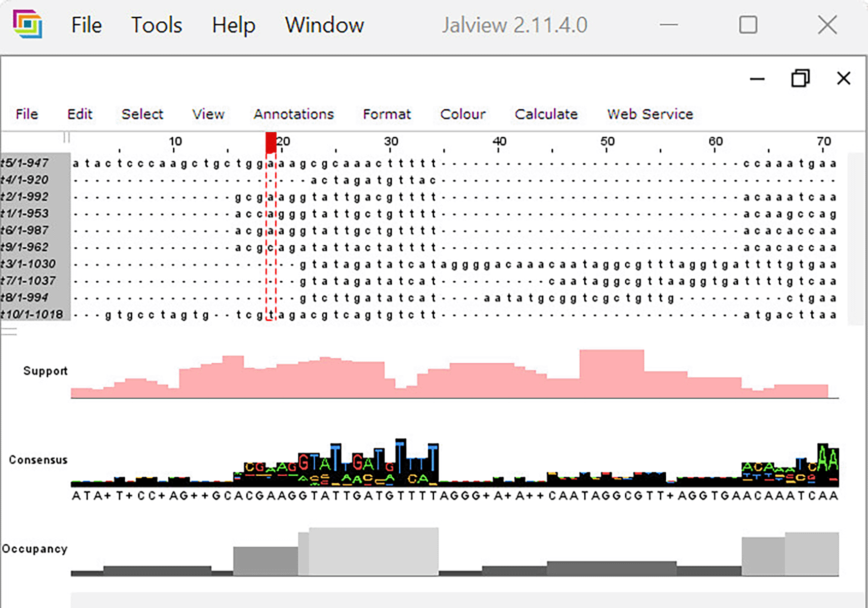Open the Colour menu
The height and width of the screenshot is (608, 868).
tap(463, 114)
